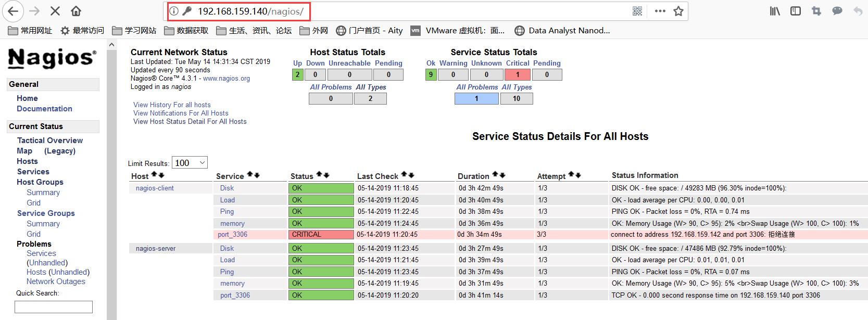Sort Host column ascending with up arrow
Image resolution: width=868 pixels, height=320 pixels.
pyautogui.click(x=154, y=175)
